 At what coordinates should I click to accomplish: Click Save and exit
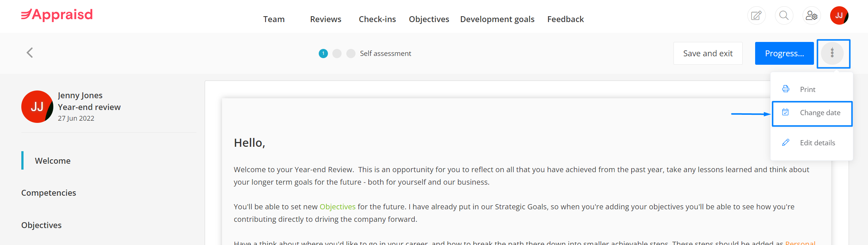(x=708, y=53)
